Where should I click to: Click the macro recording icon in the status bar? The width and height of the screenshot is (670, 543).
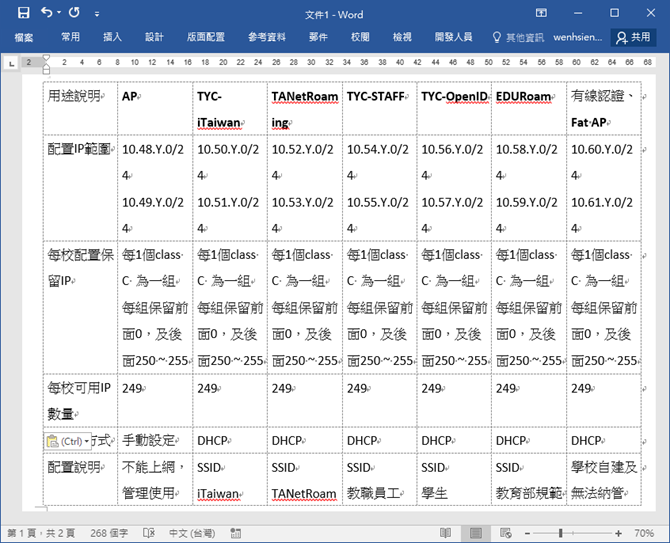[235, 533]
